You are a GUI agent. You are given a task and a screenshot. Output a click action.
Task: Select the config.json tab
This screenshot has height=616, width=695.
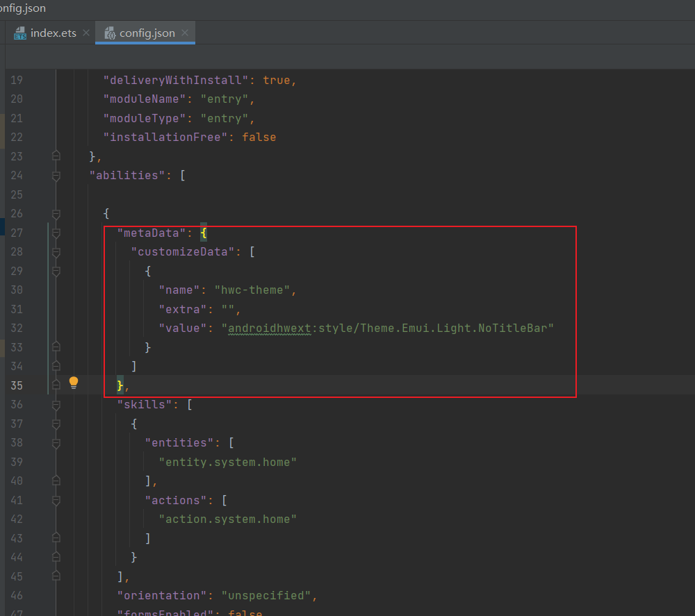tap(147, 33)
